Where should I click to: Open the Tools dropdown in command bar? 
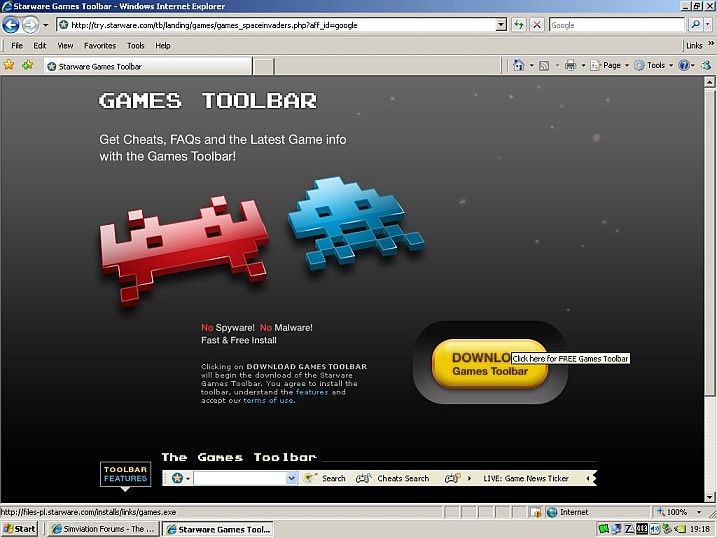click(654, 65)
